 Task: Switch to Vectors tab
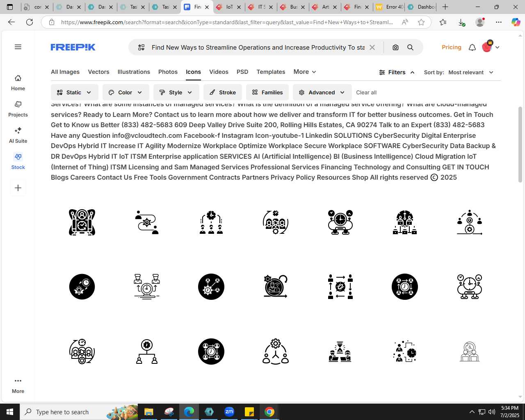[x=98, y=72]
